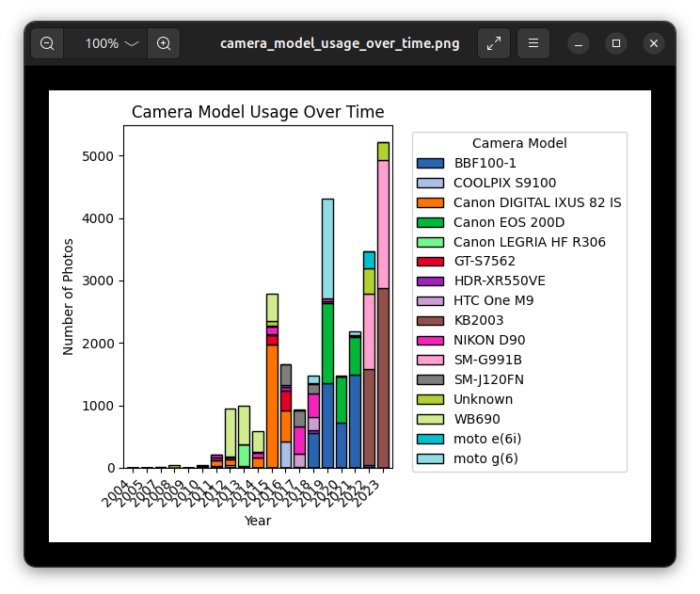Click the Canon EOS 200D green swatch
700x594 pixels.
tap(430, 222)
